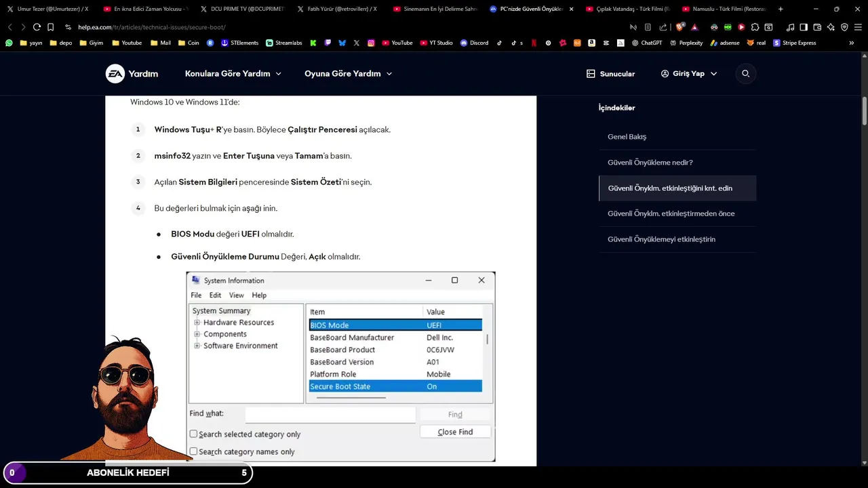Open the Discord bookmark
Viewport: 868px width, 488px height.
(x=474, y=43)
